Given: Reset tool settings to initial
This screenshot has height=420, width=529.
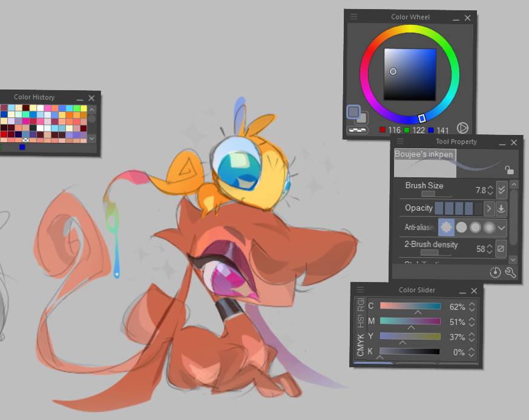Looking at the screenshot, I should point(495,273).
